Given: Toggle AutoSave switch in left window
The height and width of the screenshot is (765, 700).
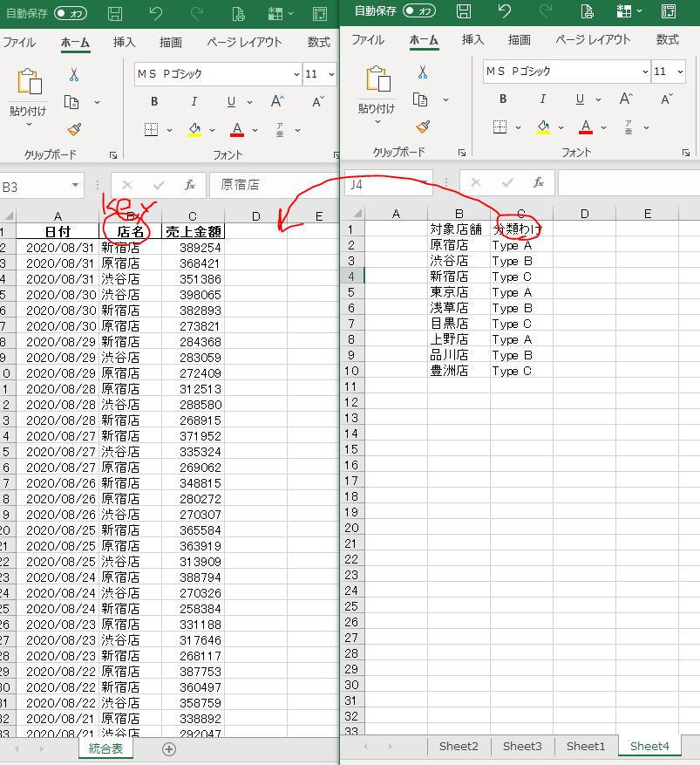Looking at the screenshot, I should point(71,13).
